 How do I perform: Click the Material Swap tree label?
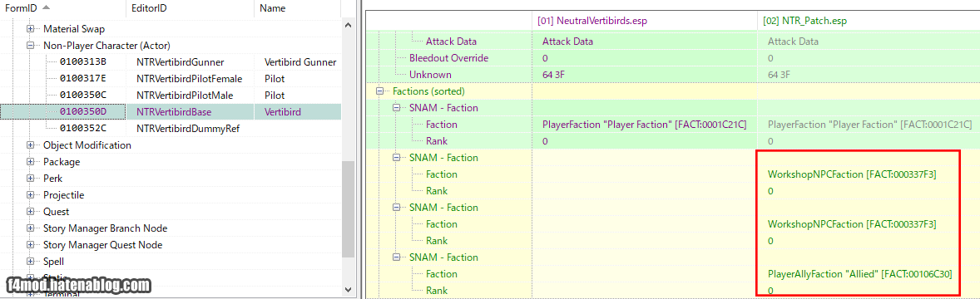[x=74, y=29]
